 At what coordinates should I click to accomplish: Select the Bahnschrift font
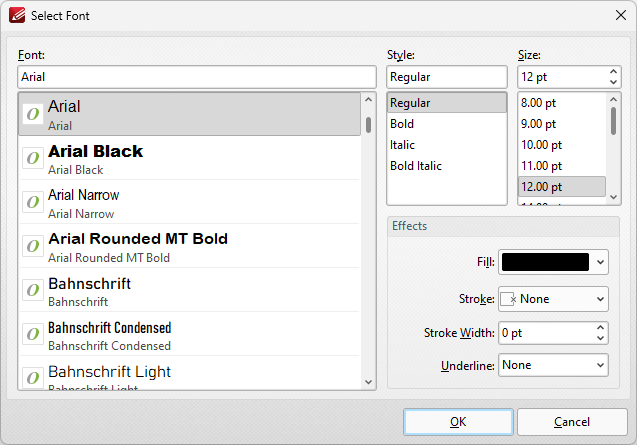(x=189, y=290)
